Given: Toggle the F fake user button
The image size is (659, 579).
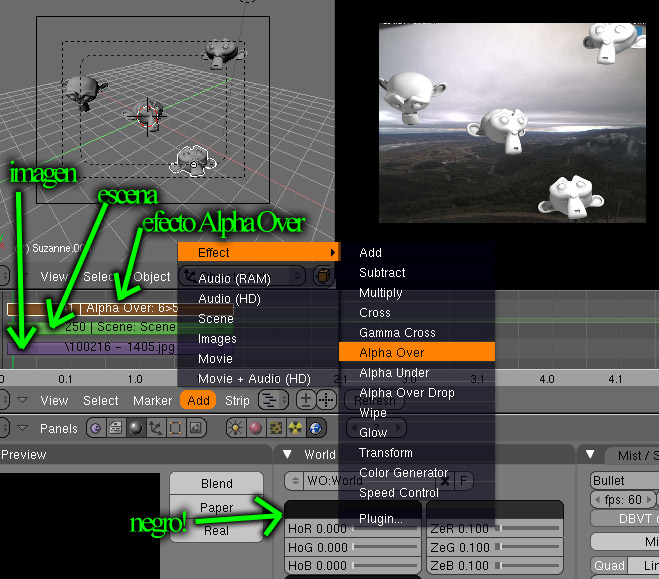Looking at the screenshot, I should [x=463, y=481].
